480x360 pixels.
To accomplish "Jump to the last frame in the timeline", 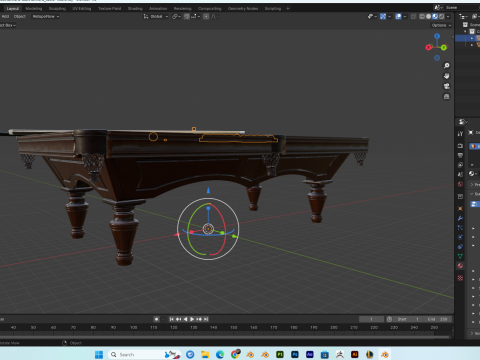I will (206, 319).
